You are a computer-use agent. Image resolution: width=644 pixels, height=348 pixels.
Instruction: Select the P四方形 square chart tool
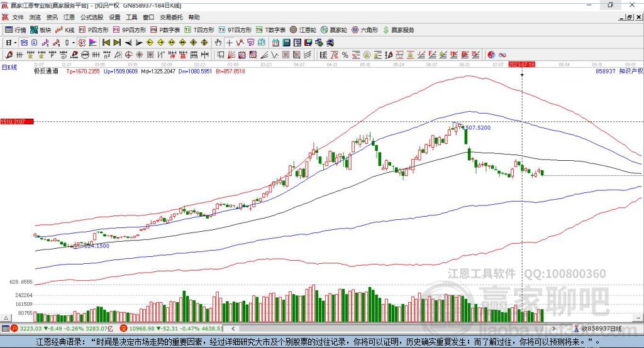[x=93, y=30]
